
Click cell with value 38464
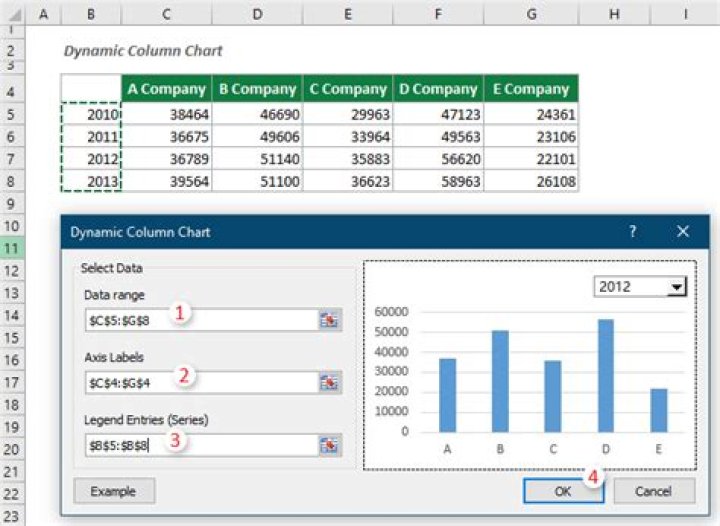pos(166,114)
